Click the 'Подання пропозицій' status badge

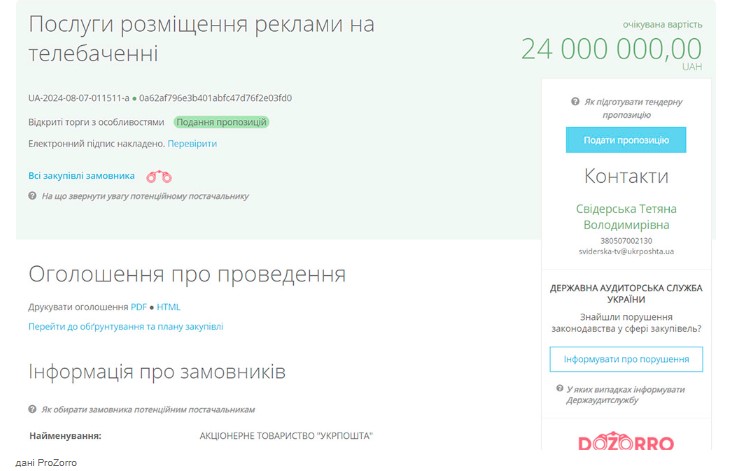click(x=221, y=122)
